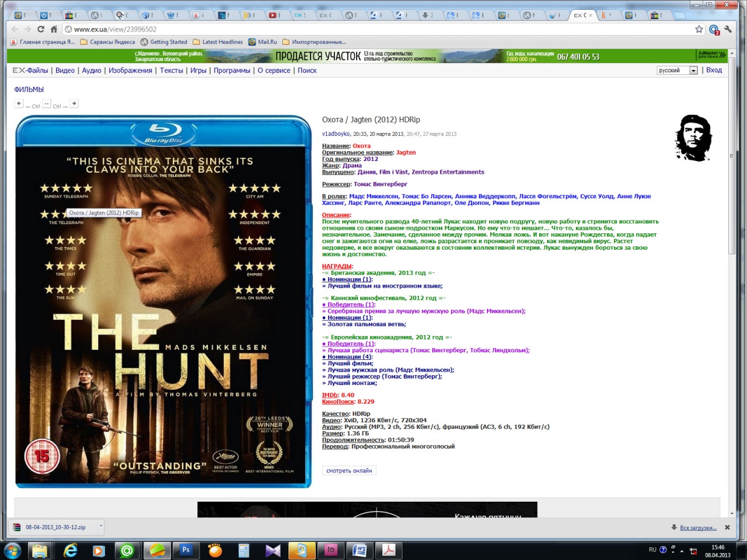Viewport: 747px width, 560px height.
Task: Open the русский language dropdown
Action: [677, 70]
